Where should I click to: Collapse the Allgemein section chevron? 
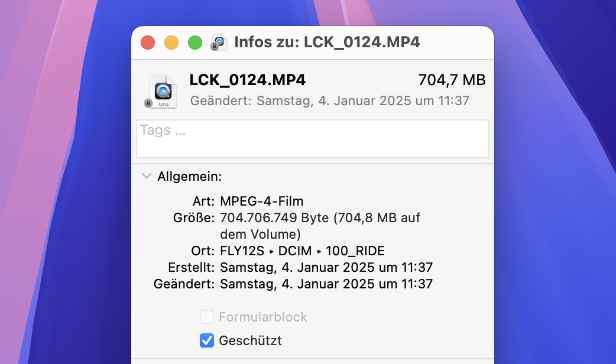[x=147, y=176]
